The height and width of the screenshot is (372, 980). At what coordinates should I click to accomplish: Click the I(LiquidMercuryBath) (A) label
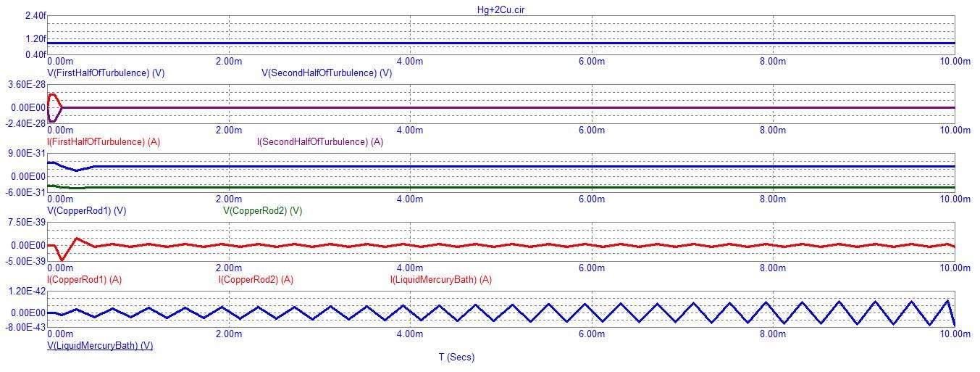click(441, 280)
